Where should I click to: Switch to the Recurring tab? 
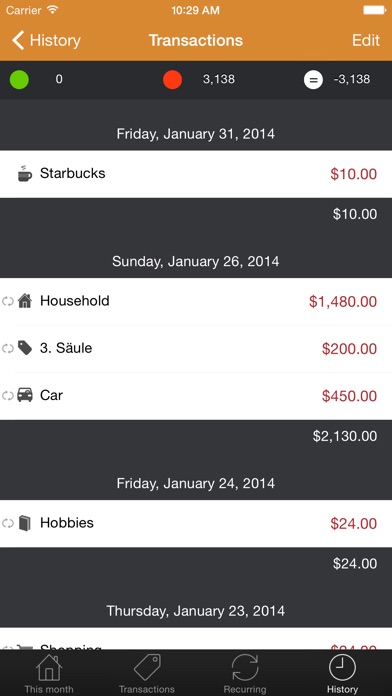(x=245, y=674)
